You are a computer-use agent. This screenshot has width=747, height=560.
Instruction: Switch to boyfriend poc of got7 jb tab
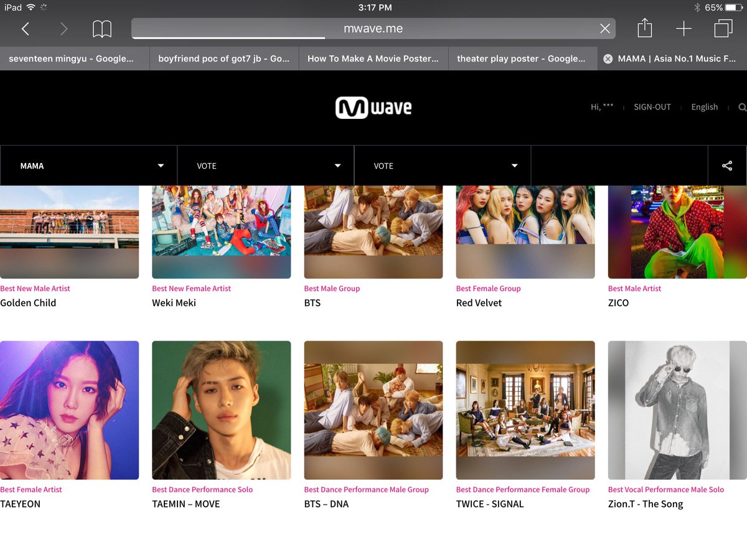224,58
